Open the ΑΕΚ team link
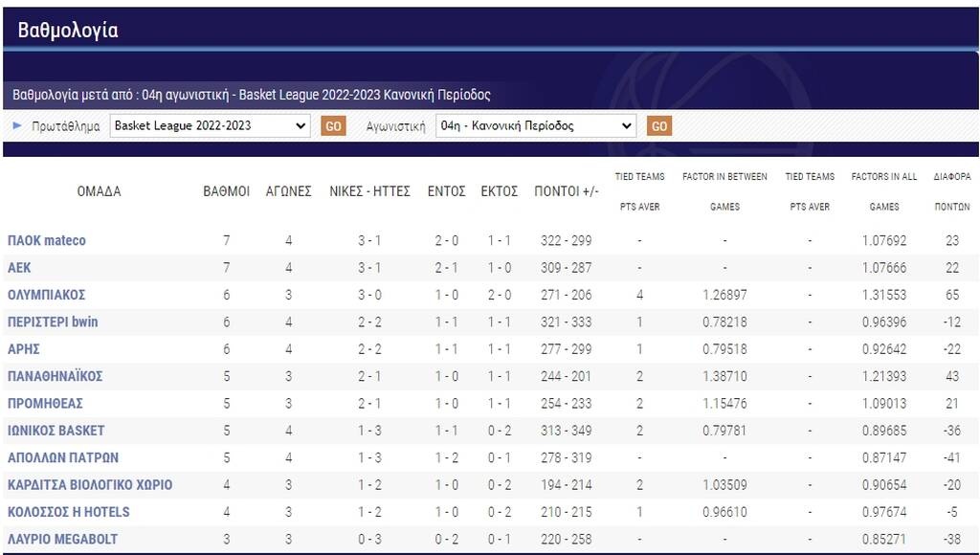 pyautogui.click(x=19, y=268)
